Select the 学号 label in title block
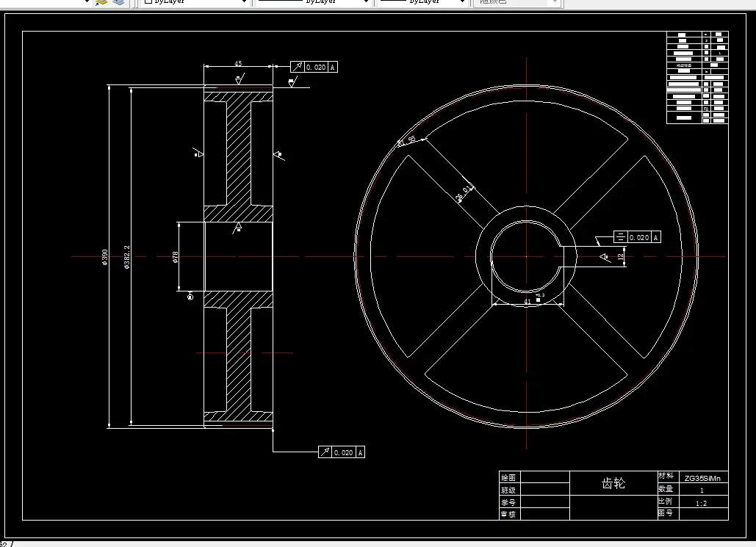 coord(508,502)
